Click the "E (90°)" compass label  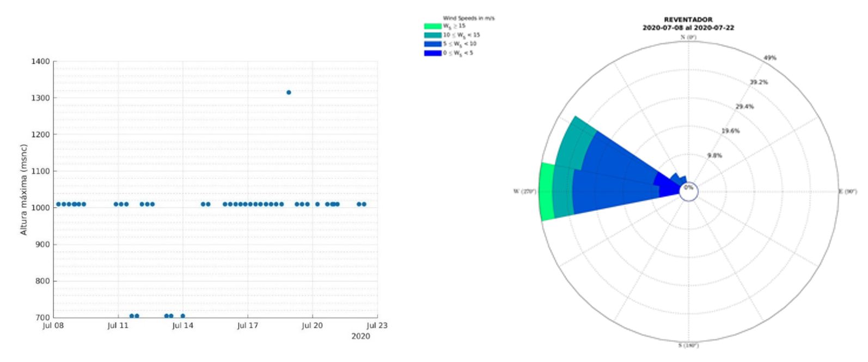coord(847,191)
